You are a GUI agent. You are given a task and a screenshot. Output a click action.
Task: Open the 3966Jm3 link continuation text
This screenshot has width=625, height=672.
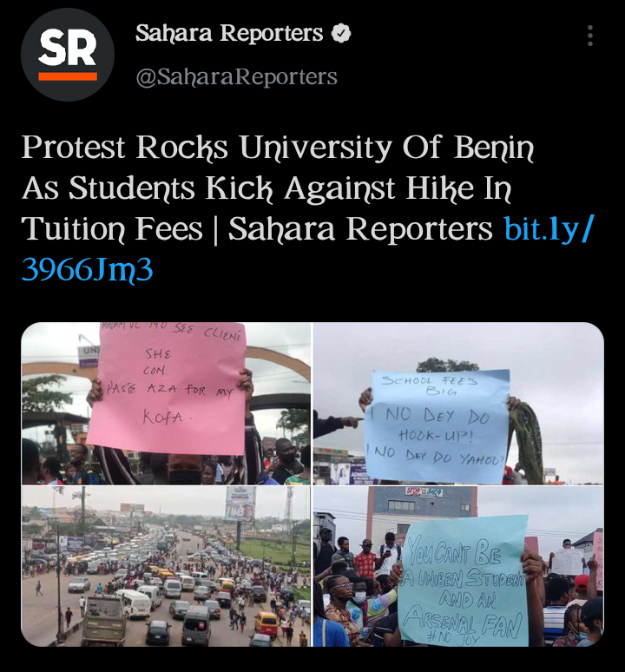coord(87,269)
